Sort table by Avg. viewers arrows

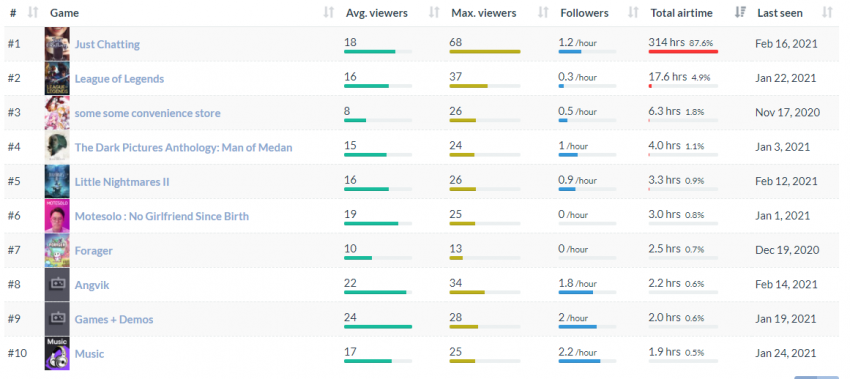tap(434, 13)
